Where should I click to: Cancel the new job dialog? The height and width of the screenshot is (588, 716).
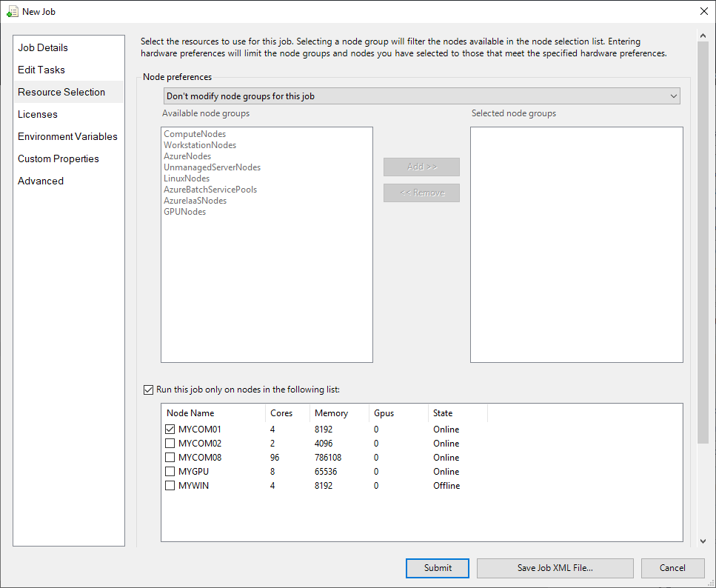(672, 568)
